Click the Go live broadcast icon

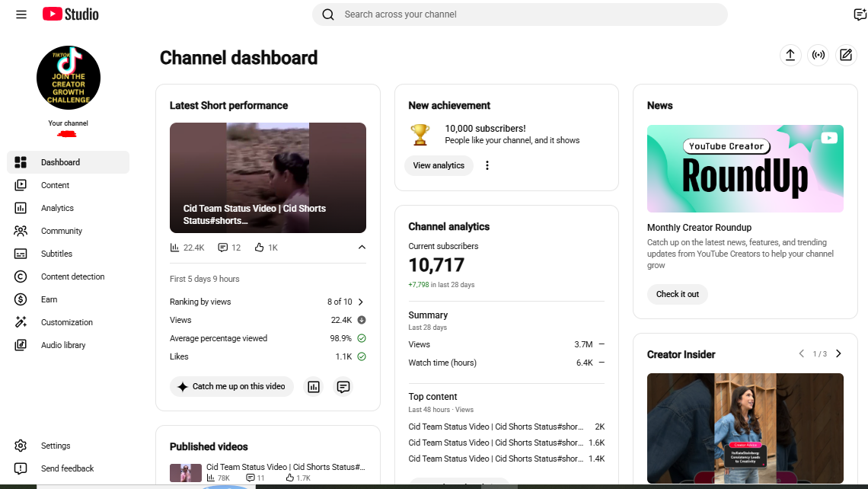tap(819, 55)
